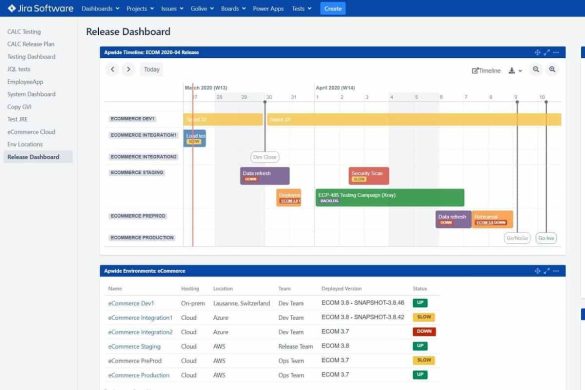Maximize the Apwide Environments gadget
The height and width of the screenshot is (390, 585).
pyautogui.click(x=547, y=271)
